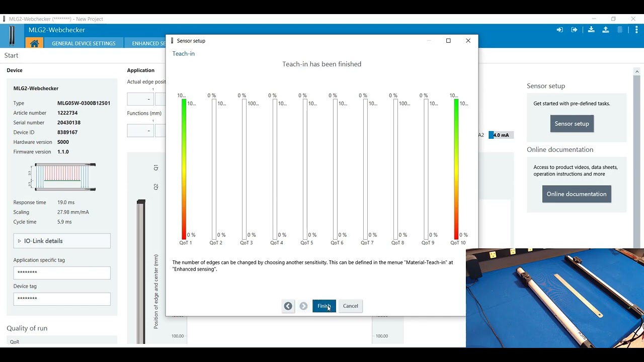
Task: Click the chip device icon in header
Action: click(x=620, y=30)
